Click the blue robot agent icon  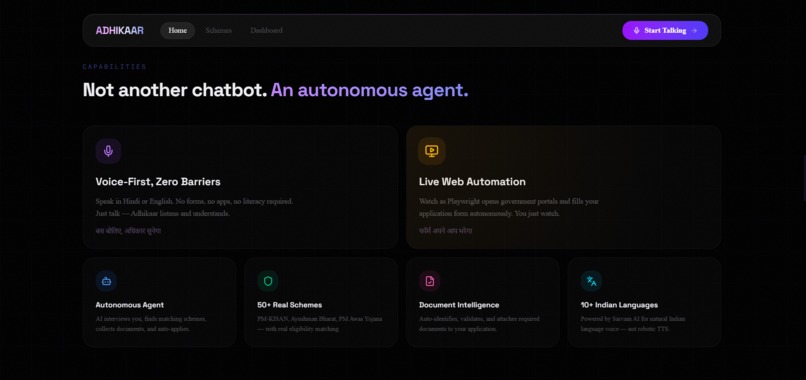tap(106, 281)
